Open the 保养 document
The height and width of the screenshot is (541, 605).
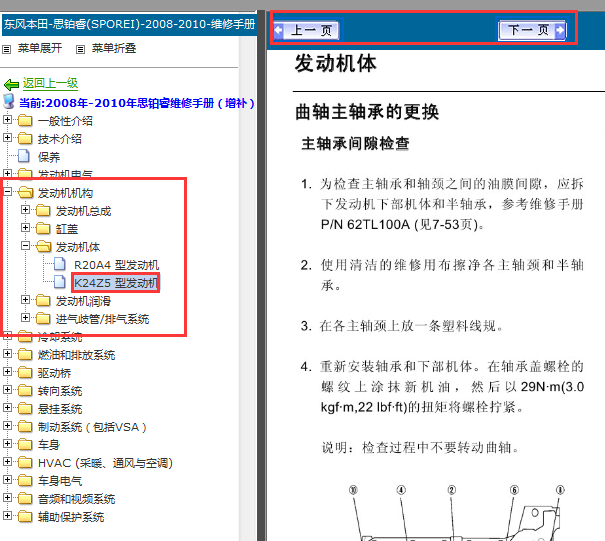click(49, 157)
